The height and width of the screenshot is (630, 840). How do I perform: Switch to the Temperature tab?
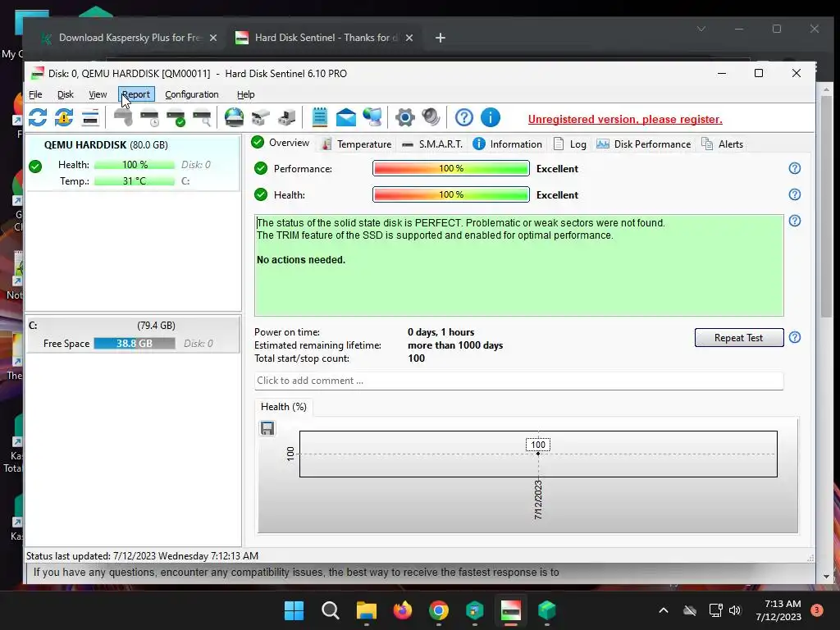tap(356, 144)
